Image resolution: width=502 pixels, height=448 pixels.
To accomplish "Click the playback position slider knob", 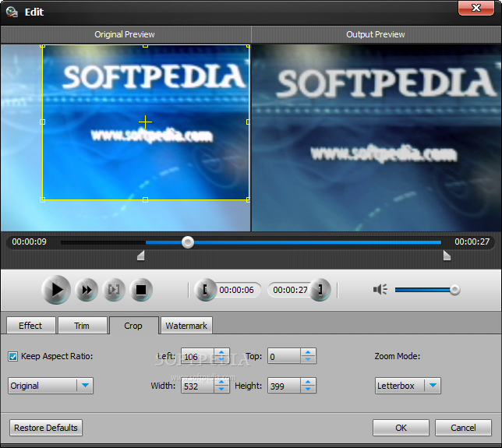I will (x=188, y=242).
